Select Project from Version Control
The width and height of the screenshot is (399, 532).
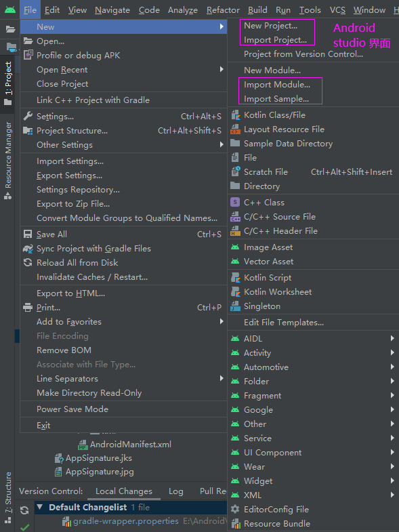click(x=303, y=54)
